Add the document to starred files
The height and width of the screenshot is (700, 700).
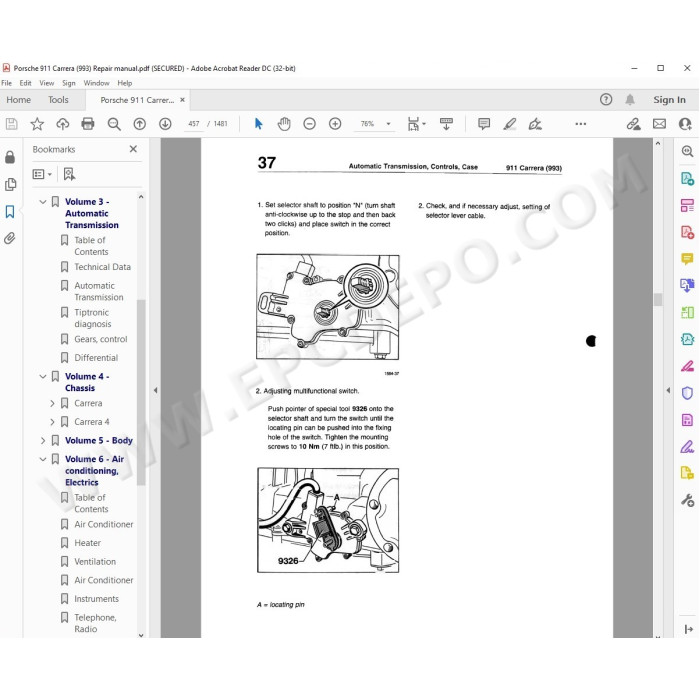37,124
